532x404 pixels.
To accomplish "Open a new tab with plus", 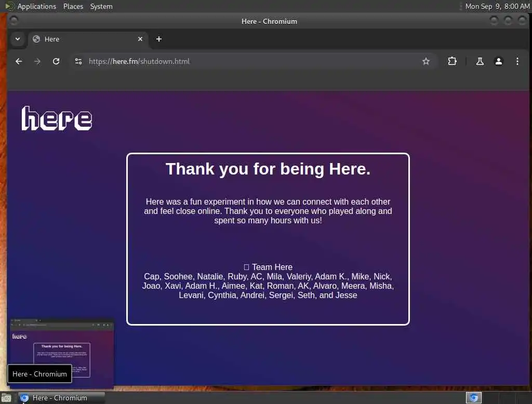I will (159, 39).
